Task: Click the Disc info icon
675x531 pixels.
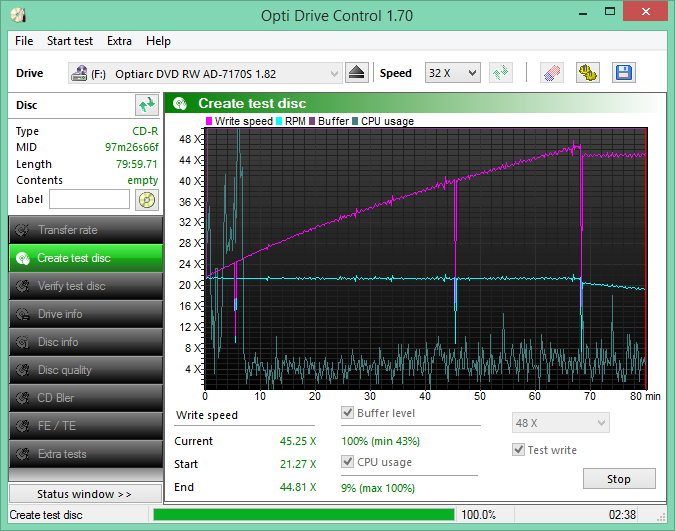Action: [22, 342]
